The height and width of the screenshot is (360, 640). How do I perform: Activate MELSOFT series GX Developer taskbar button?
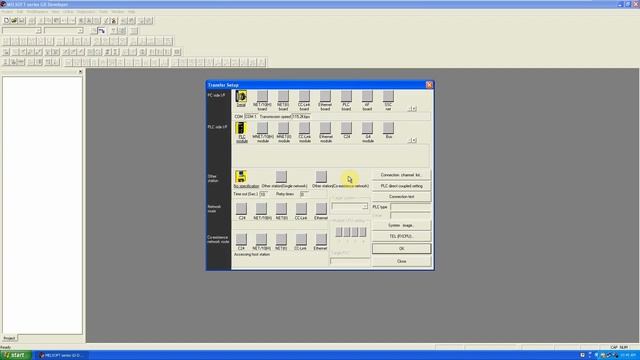pyautogui.click(x=61, y=356)
